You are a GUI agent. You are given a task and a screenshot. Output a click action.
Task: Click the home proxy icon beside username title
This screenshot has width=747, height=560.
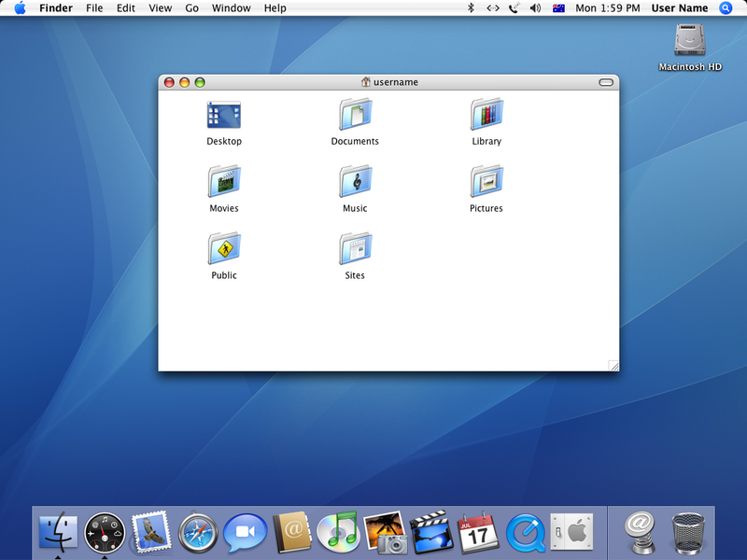365,82
